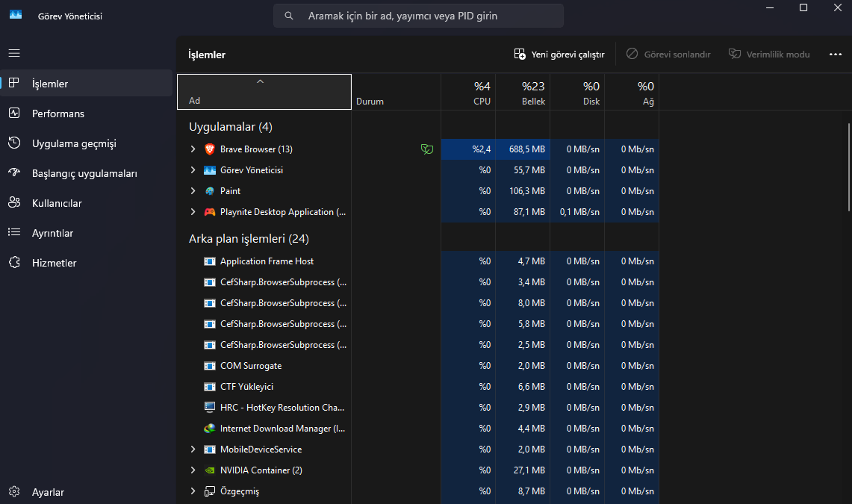852x504 pixels.
Task: Expand the Playnite Desktop Application group
Action: tap(193, 212)
